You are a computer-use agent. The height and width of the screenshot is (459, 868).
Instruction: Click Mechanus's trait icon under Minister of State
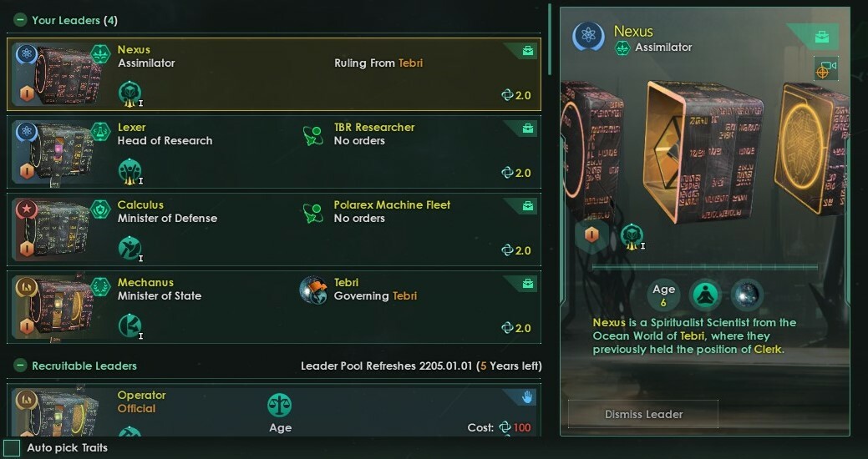coord(129,325)
